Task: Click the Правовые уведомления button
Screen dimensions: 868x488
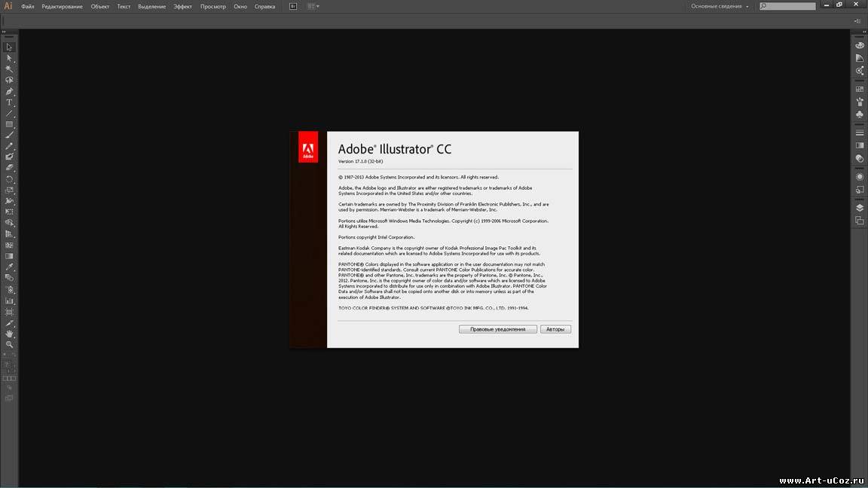Action: 497,329
